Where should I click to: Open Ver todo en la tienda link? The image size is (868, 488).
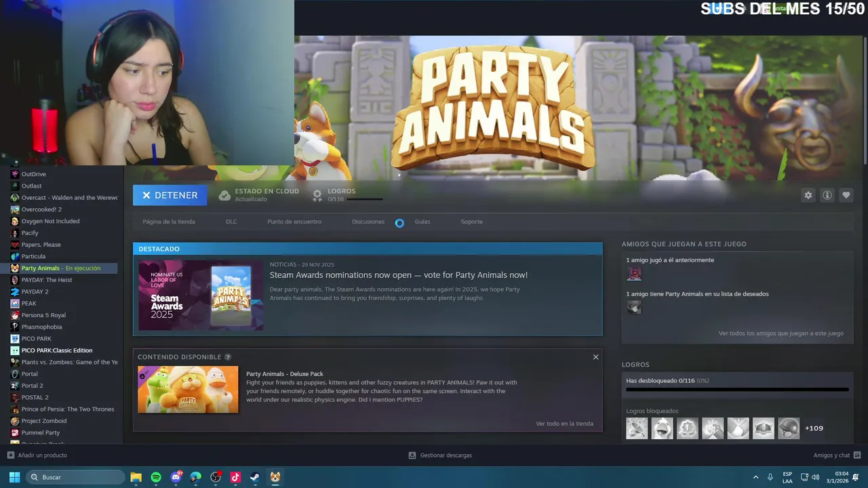coord(564,424)
